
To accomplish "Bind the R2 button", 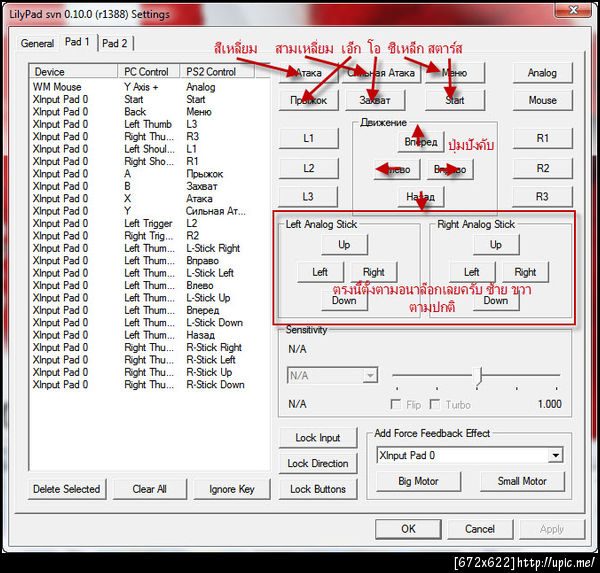I will [x=542, y=168].
